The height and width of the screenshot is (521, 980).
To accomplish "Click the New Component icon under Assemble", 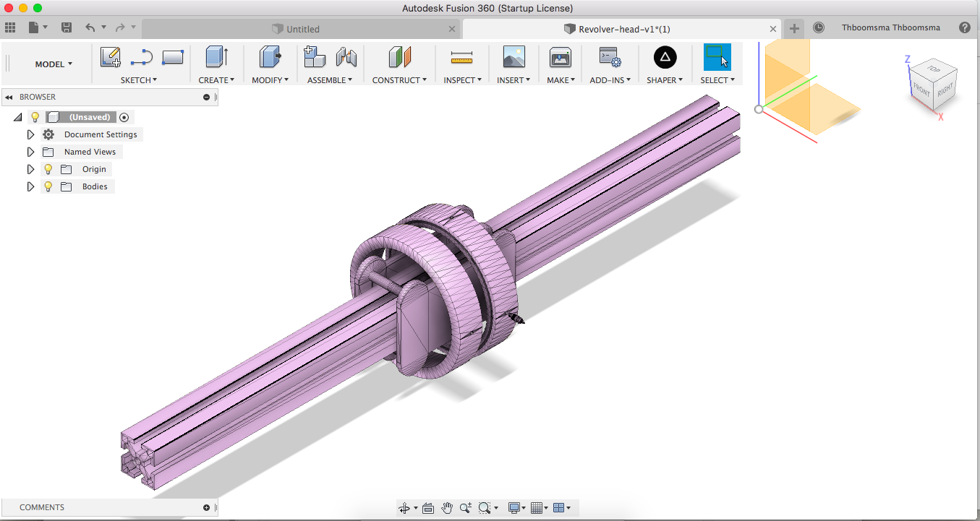I will click(314, 57).
